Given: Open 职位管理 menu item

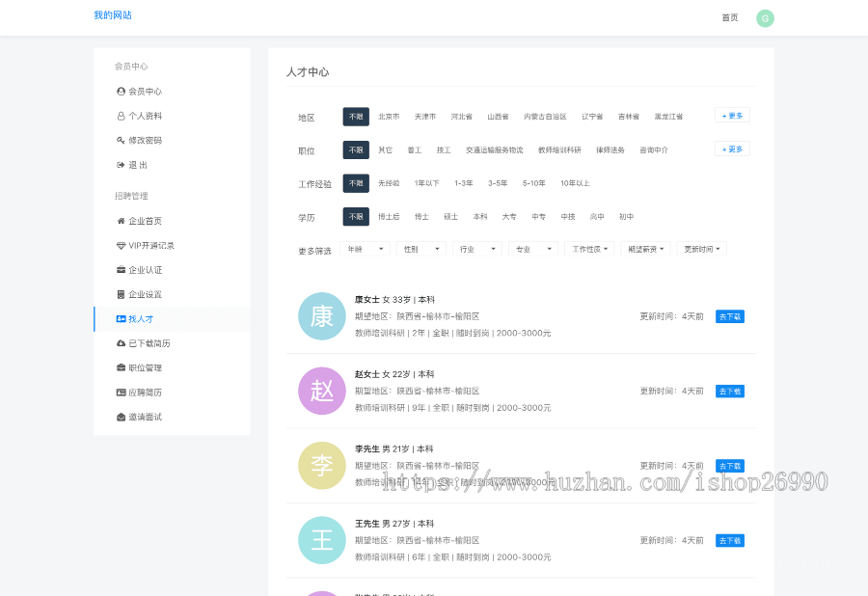Looking at the screenshot, I should [x=173, y=367].
